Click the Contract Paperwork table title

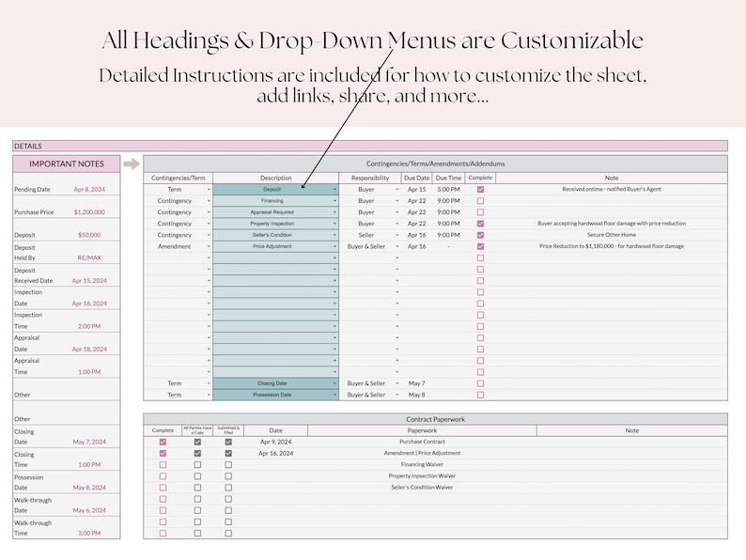(x=435, y=419)
